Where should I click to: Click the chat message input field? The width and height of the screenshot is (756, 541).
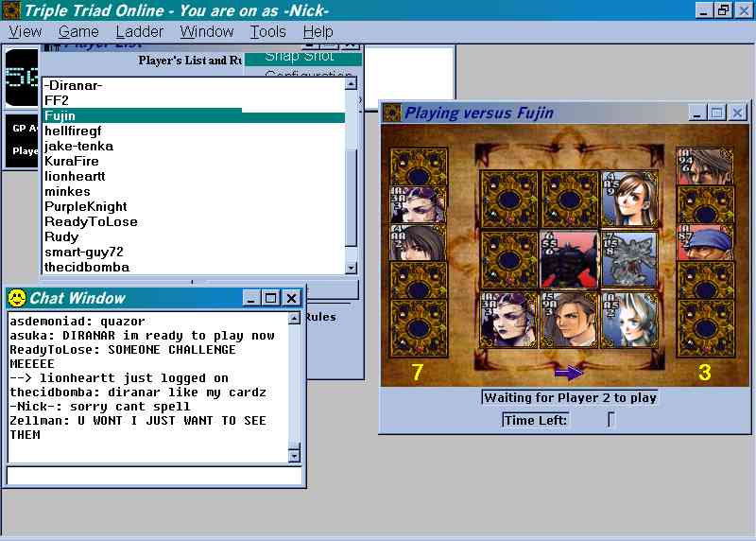154,476
